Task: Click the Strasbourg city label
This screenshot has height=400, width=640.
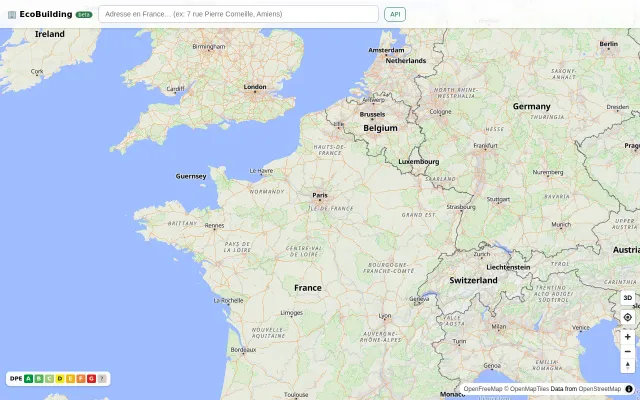Action: 461,207
